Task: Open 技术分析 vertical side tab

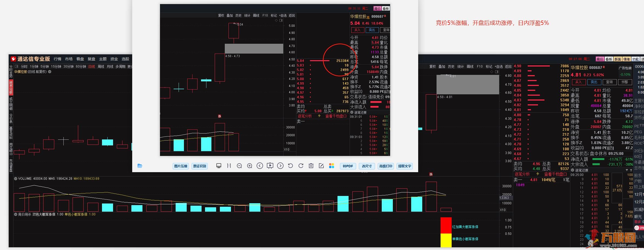Action: click(x=11, y=87)
